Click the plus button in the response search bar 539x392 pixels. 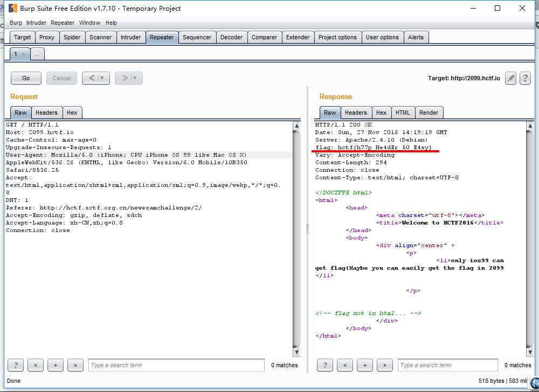(365, 365)
